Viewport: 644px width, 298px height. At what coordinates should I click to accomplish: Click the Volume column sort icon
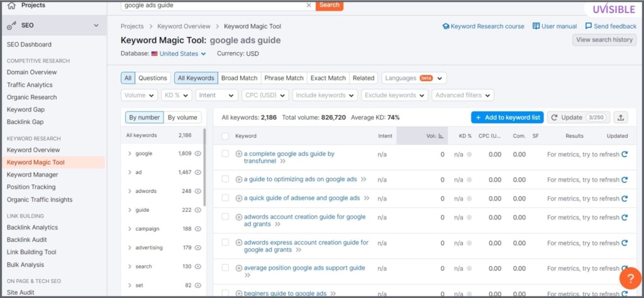pos(441,136)
